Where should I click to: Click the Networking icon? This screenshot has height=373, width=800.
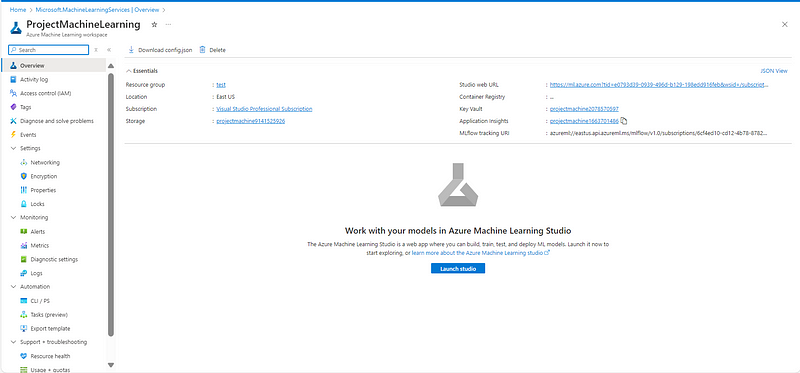point(23,162)
